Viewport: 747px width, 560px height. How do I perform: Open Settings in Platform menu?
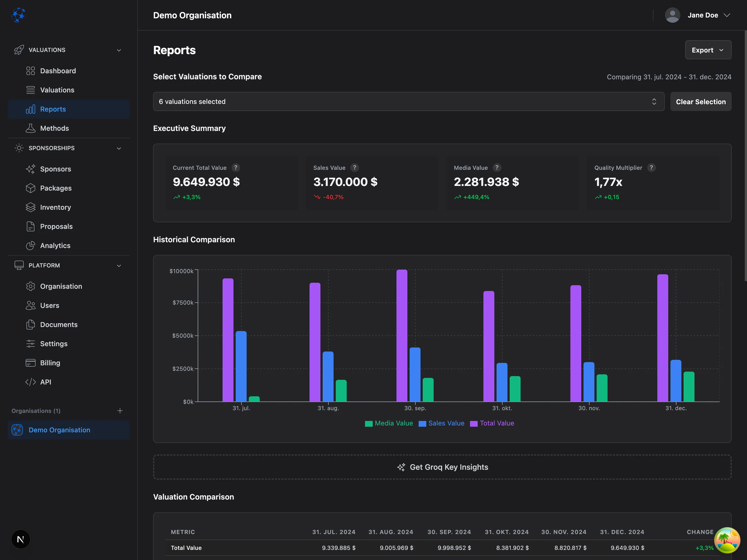click(69, 344)
